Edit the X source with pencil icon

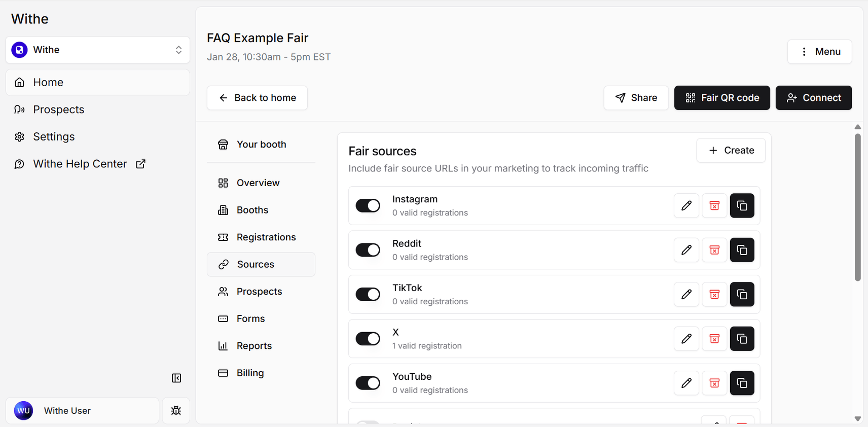(686, 339)
